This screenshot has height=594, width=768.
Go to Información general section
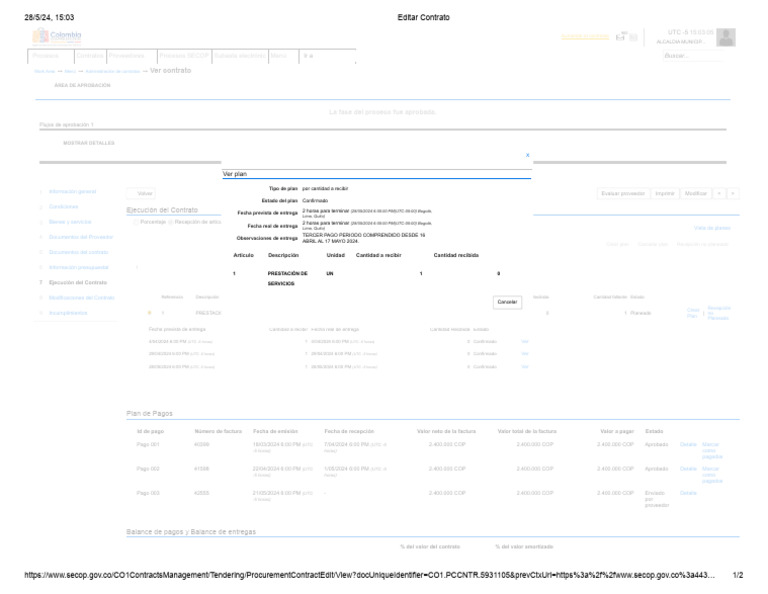[72, 191]
